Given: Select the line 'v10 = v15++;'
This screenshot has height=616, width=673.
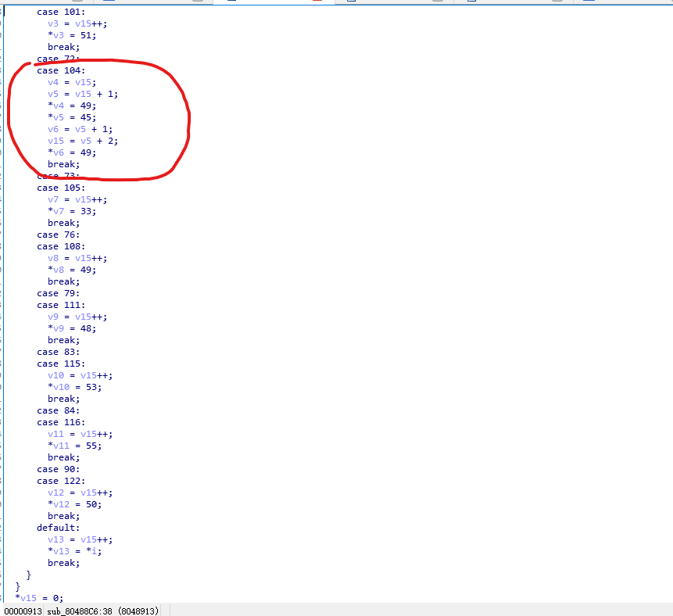Looking at the screenshot, I should pyautogui.click(x=80, y=375).
